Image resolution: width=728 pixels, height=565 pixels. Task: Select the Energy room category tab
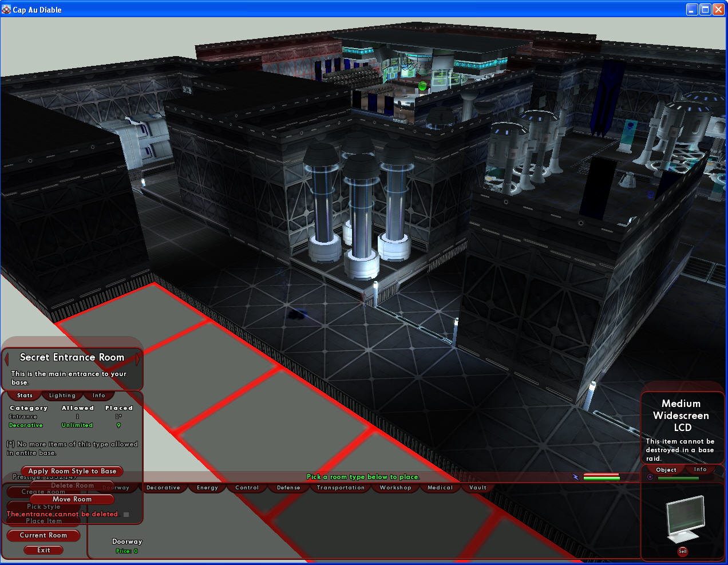click(x=207, y=488)
